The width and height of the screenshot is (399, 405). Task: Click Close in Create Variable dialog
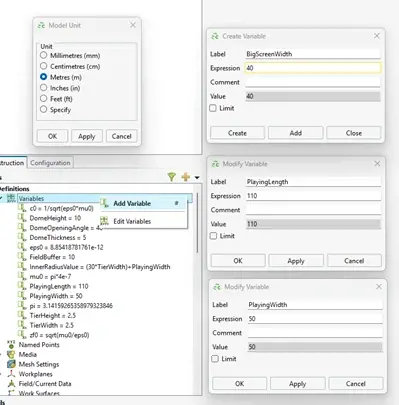click(x=354, y=133)
